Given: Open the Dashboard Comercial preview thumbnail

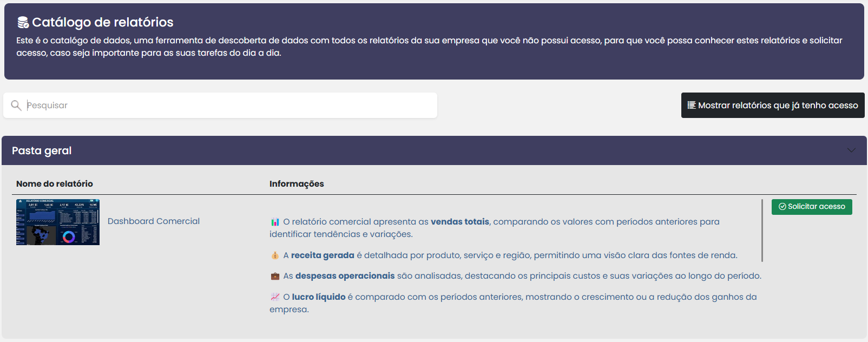Looking at the screenshot, I should pos(58,222).
